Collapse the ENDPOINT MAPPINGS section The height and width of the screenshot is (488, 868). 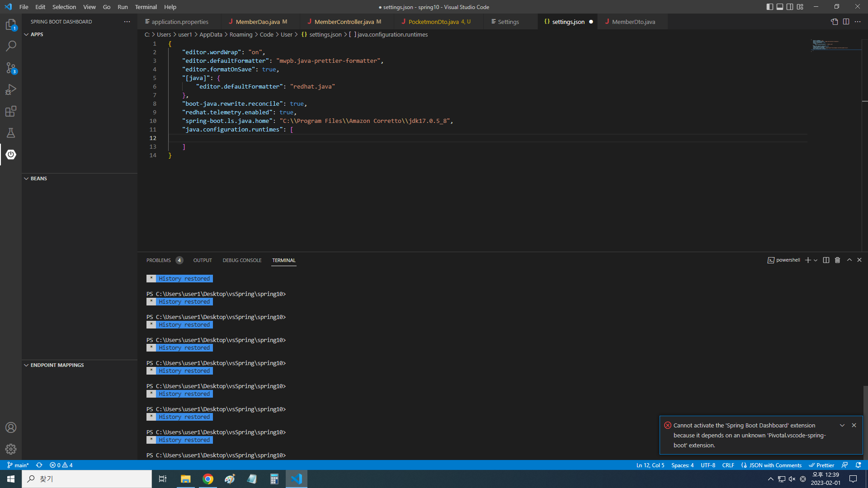click(x=79, y=365)
